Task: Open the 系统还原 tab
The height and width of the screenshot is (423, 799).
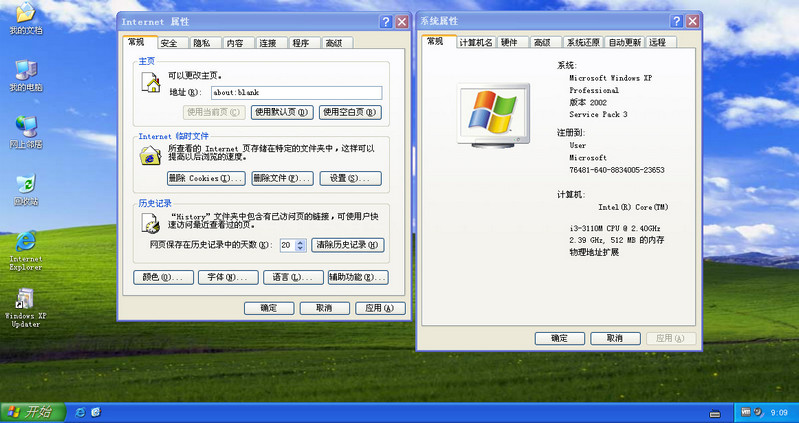Action: click(x=583, y=42)
